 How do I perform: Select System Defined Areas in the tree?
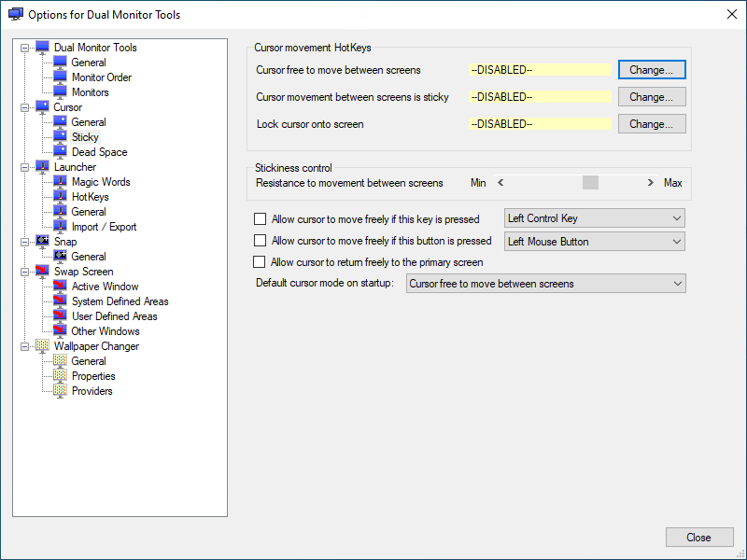point(120,301)
